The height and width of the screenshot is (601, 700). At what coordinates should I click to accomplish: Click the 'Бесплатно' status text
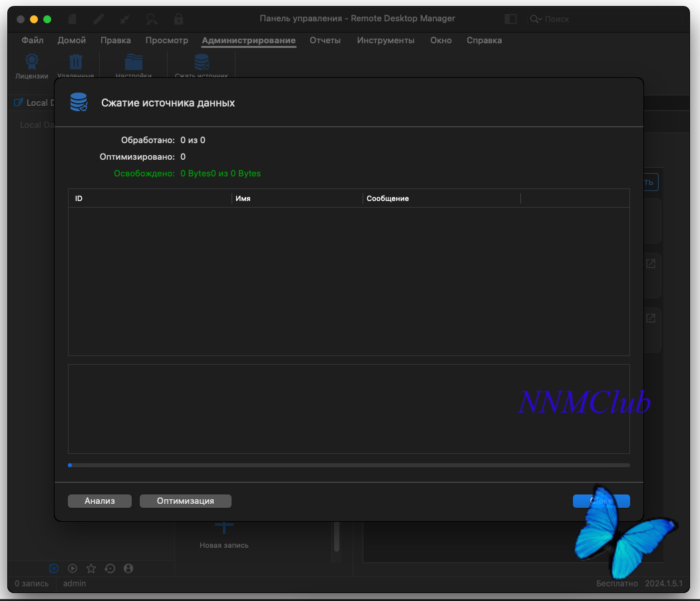617,584
